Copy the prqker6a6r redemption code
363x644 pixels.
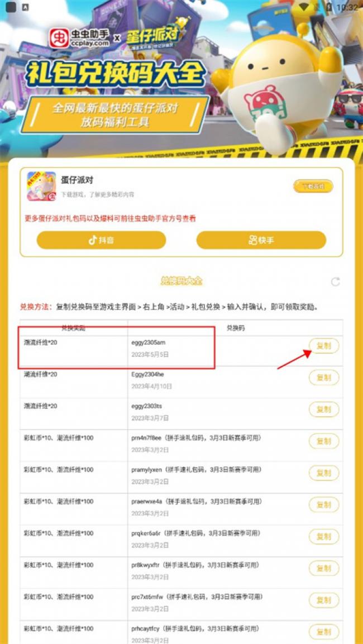point(324,536)
